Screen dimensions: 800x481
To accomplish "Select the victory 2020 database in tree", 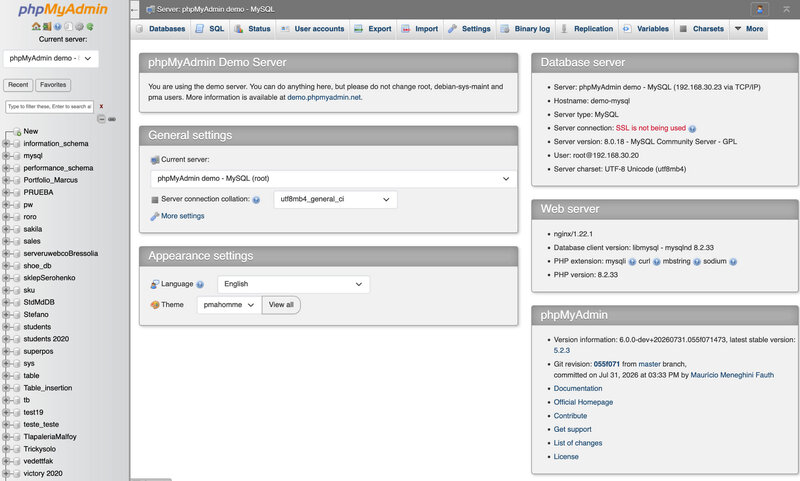I will (43, 473).
